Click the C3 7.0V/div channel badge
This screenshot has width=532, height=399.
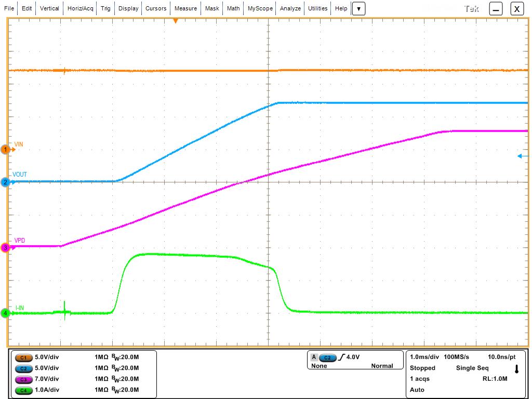coord(23,379)
